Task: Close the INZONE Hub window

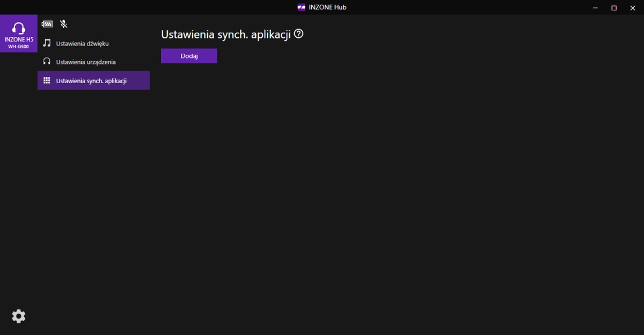Action: click(x=632, y=8)
